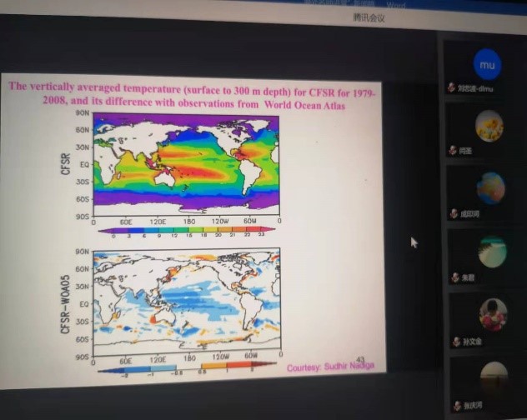Select the beach photo participant avatar

[492, 250]
